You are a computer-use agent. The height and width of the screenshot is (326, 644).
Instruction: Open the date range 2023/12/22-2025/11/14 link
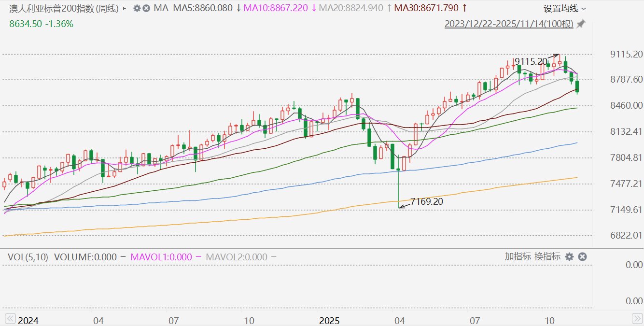click(x=509, y=24)
